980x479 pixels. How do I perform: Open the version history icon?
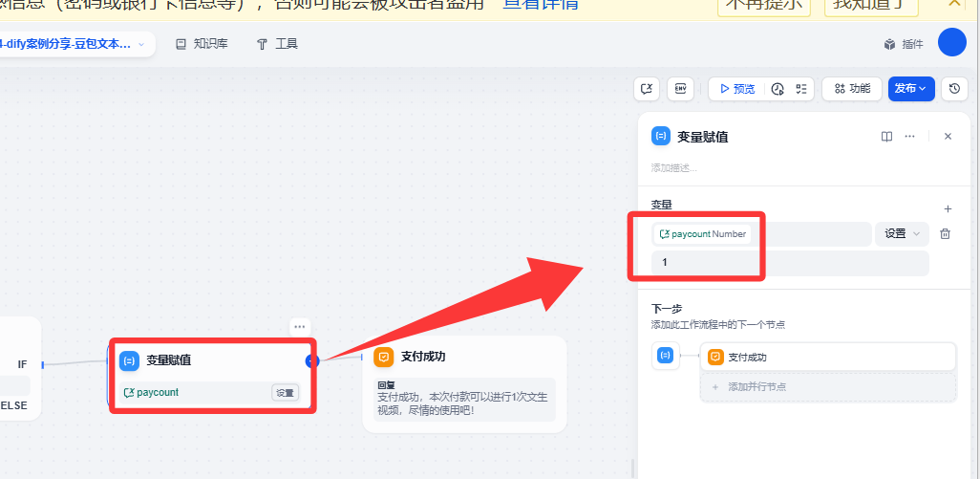click(x=954, y=89)
